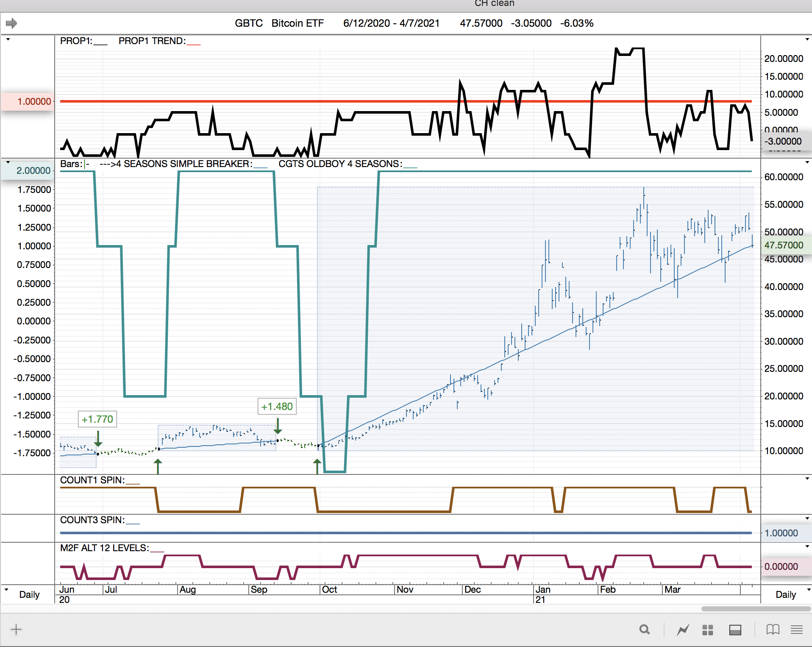
Task: Select the zigzag chart line icon
Action: point(683,630)
